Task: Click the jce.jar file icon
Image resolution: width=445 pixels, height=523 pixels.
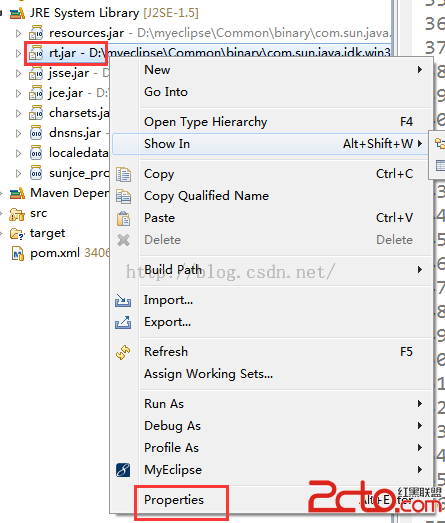Action: (36, 93)
